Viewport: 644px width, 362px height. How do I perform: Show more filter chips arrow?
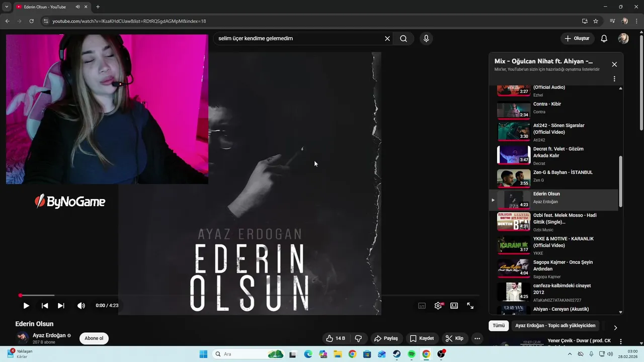[615, 327]
